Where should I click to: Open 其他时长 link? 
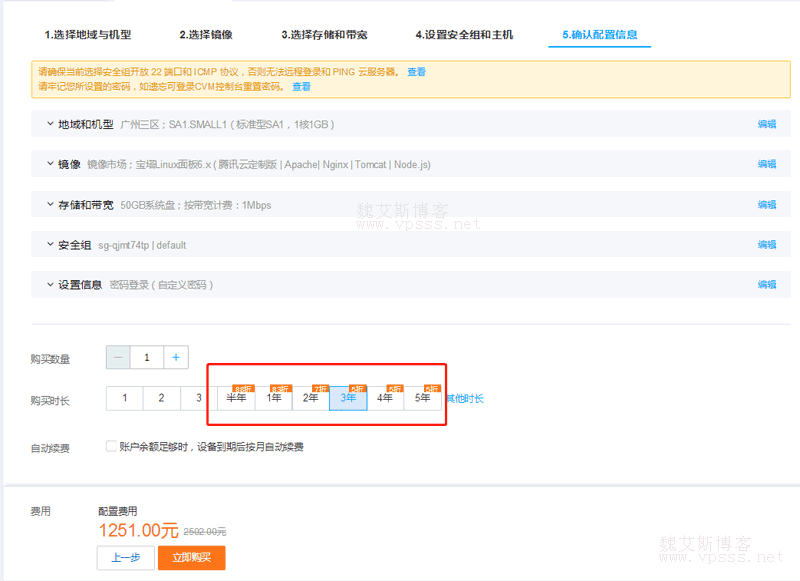coord(465,399)
